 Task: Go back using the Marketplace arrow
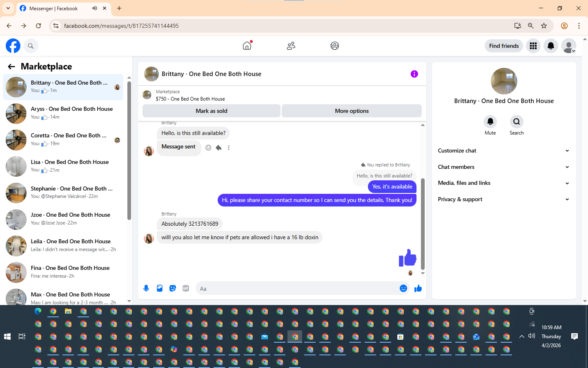coord(11,67)
